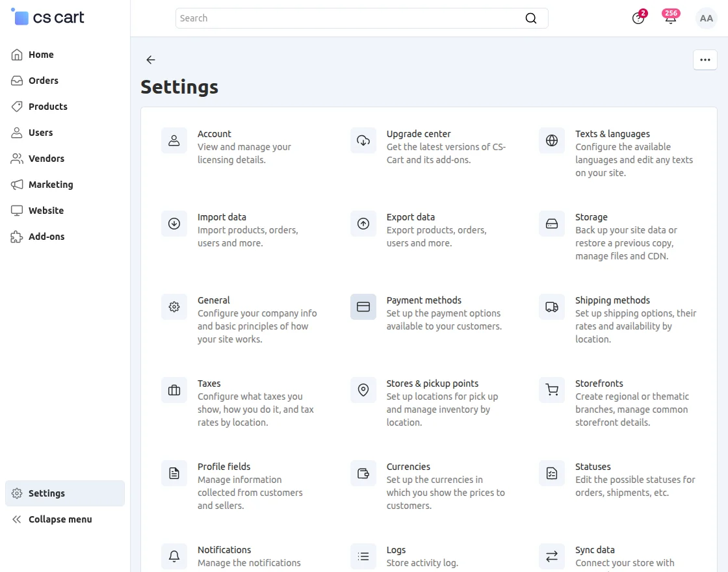Click the Export data upload icon
This screenshot has width=728, height=572.
[x=363, y=224]
